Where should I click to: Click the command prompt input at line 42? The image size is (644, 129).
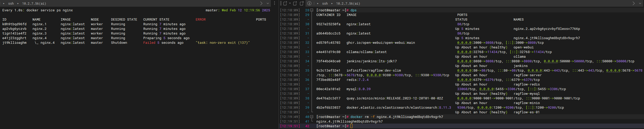[x=351, y=126]
